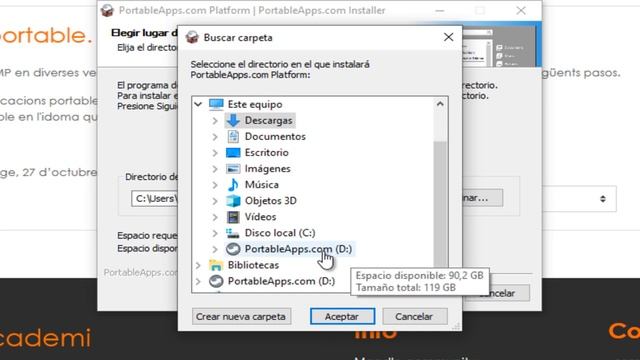Click drive icon of bottom PortableApps.com (D:) entry
The image size is (640, 360).
(216, 281)
